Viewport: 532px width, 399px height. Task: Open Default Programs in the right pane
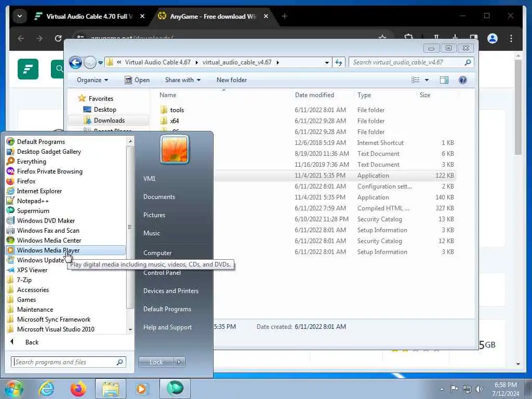(x=167, y=309)
